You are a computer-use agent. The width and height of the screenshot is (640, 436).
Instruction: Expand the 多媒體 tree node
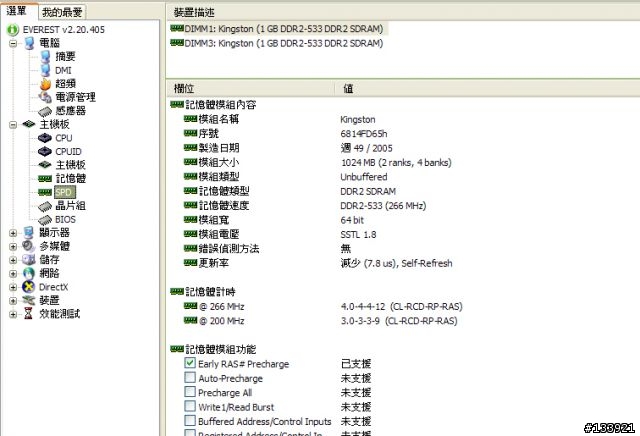(x=13, y=247)
